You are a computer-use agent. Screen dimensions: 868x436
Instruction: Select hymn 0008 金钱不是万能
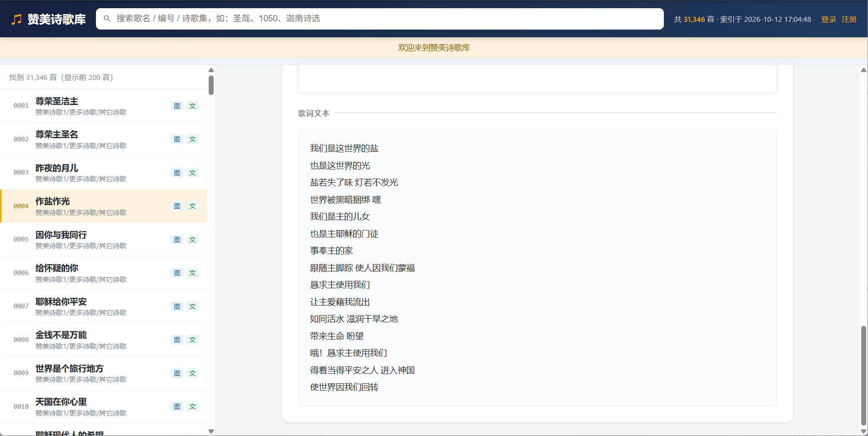coord(104,340)
